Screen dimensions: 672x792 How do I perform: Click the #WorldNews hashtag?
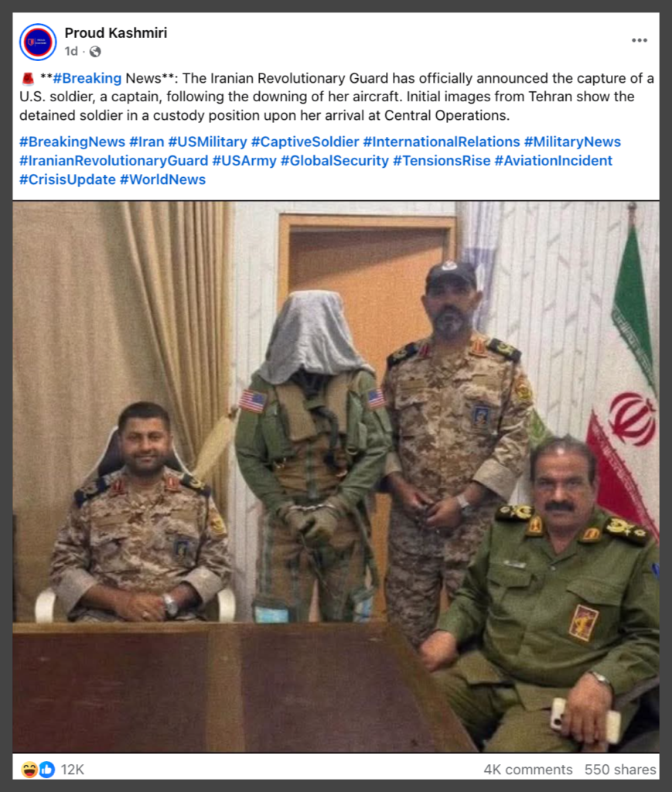[162, 179]
